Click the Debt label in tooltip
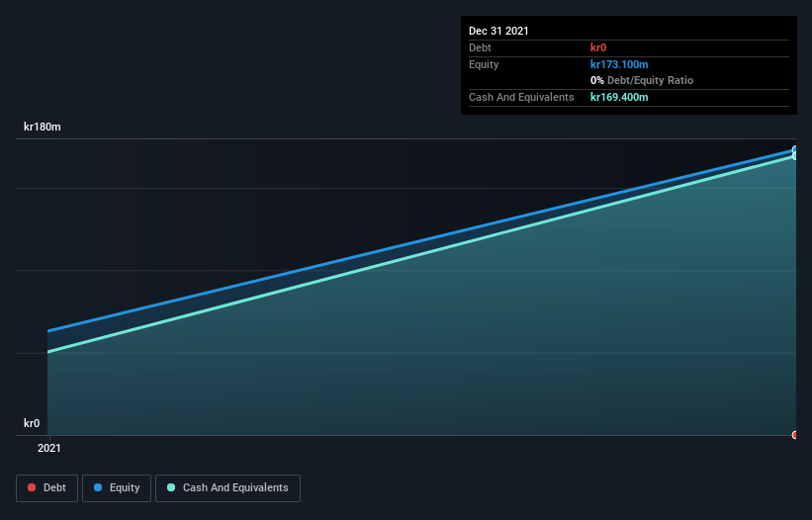 point(480,47)
